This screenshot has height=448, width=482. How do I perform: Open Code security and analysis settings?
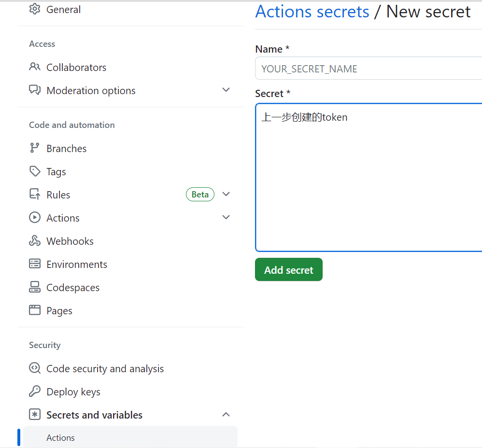[x=105, y=368]
